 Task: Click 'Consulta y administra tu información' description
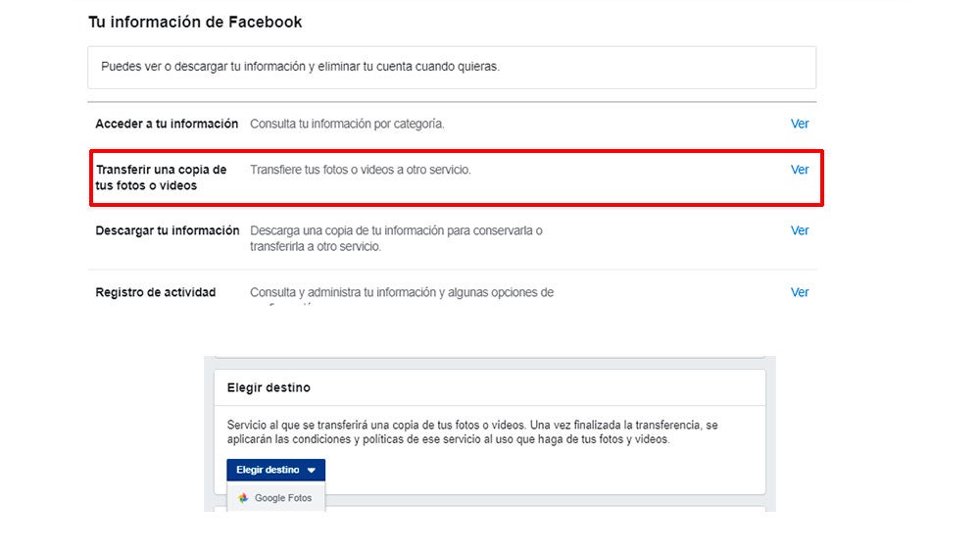click(x=401, y=292)
